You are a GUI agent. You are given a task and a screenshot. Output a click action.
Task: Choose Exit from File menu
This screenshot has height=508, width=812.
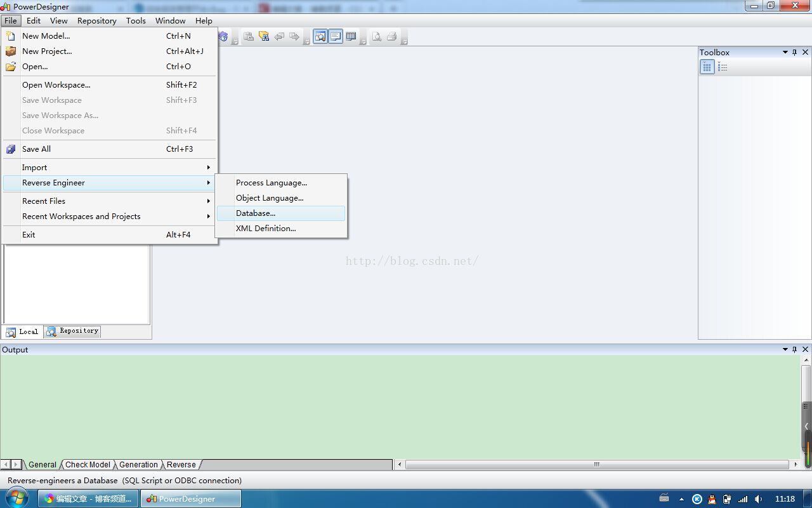point(110,235)
